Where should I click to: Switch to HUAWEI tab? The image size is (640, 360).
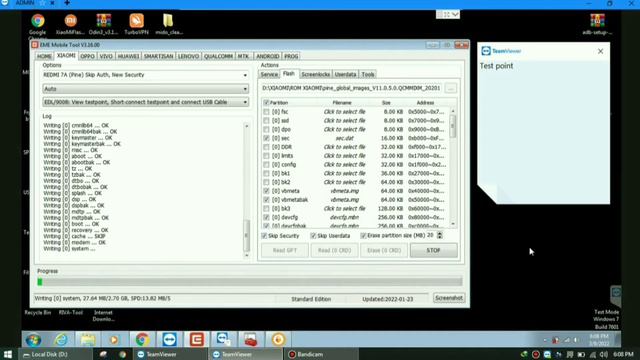pyautogui.click(x=128, y=56)
